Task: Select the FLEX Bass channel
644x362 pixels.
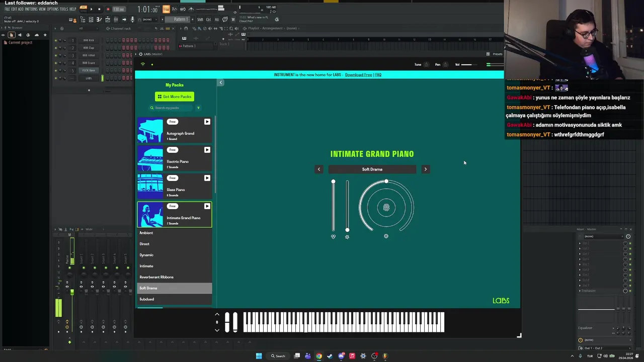Action: [x=89, y=70]
